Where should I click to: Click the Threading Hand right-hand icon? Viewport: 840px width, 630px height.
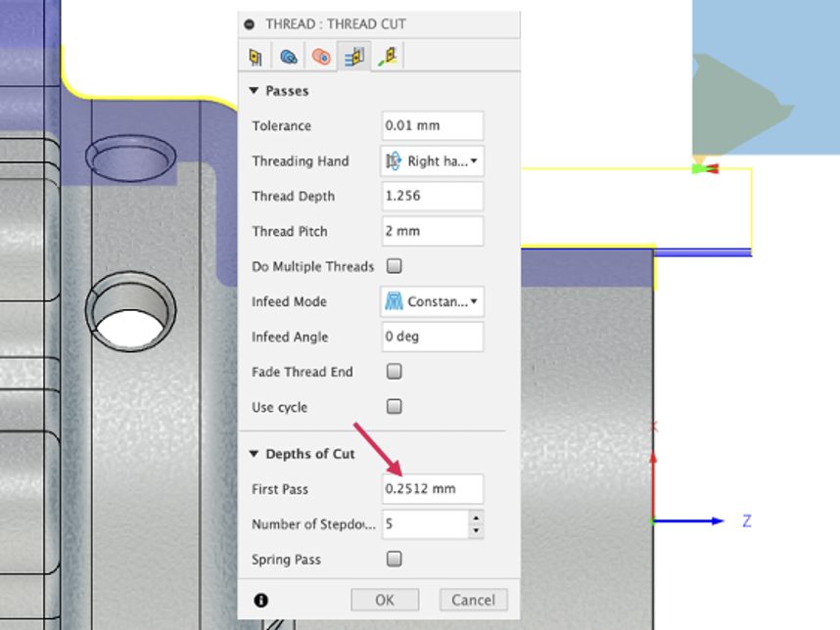click(394, 161)
